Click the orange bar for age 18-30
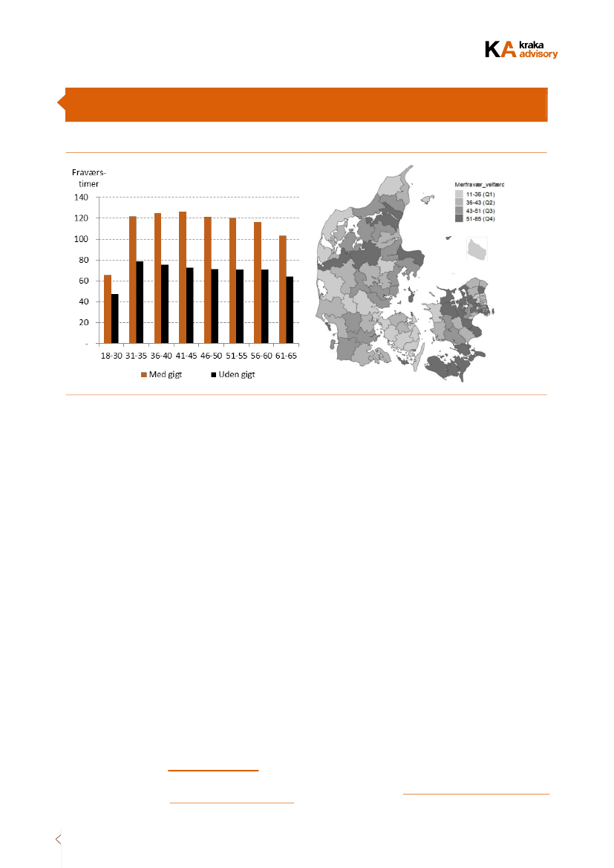Viewport: 614px width, 868px height. (x=108, y=309)
